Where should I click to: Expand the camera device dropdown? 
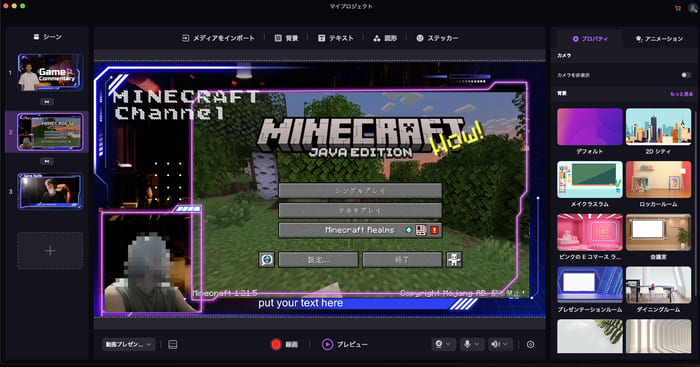coord(443,344)
